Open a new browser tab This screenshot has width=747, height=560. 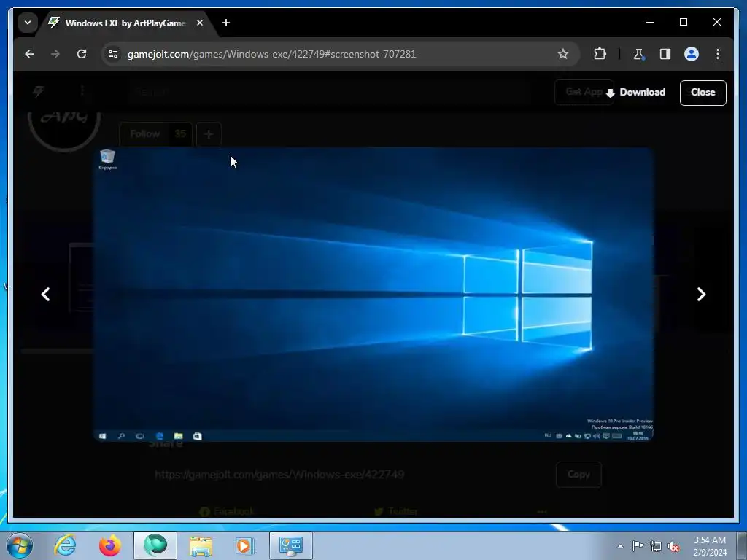(x=226, y=23)
